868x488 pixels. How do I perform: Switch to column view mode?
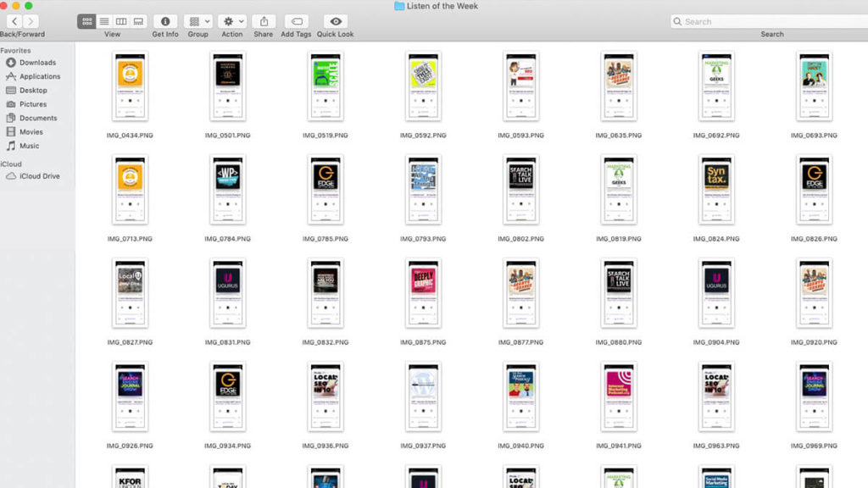121,21
